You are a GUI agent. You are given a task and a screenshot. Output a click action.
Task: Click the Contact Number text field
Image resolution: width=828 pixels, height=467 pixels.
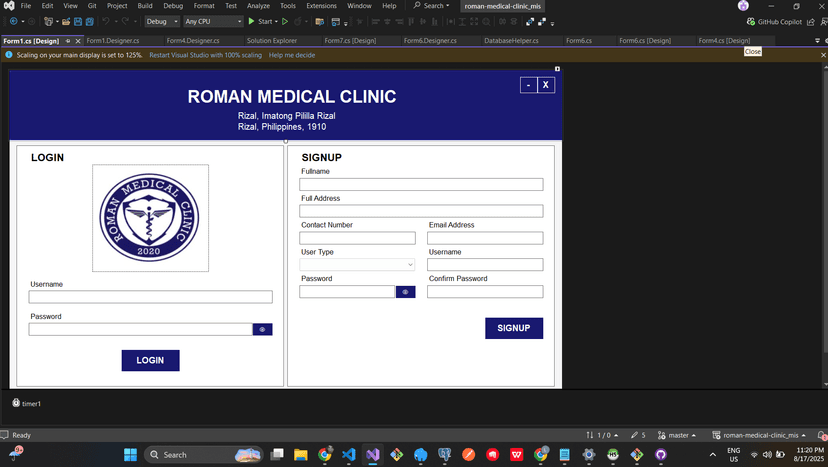pyautogui.click(x=357, y=238)
